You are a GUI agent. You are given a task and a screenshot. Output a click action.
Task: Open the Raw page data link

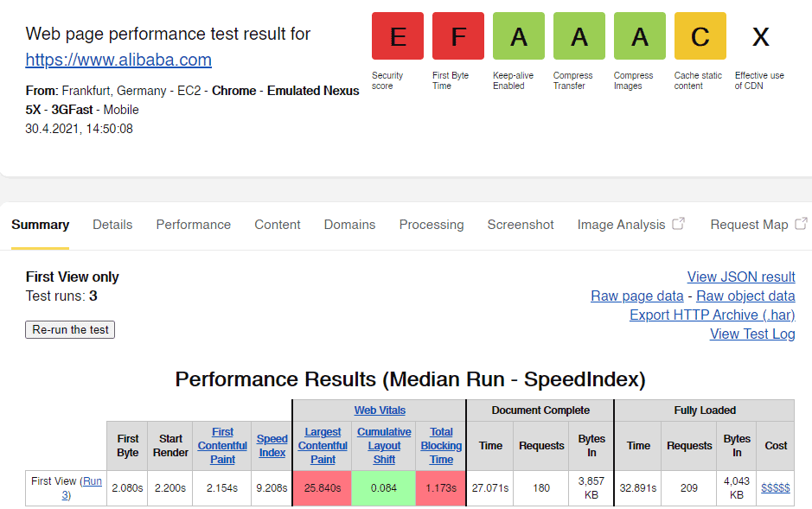[637, 296]
